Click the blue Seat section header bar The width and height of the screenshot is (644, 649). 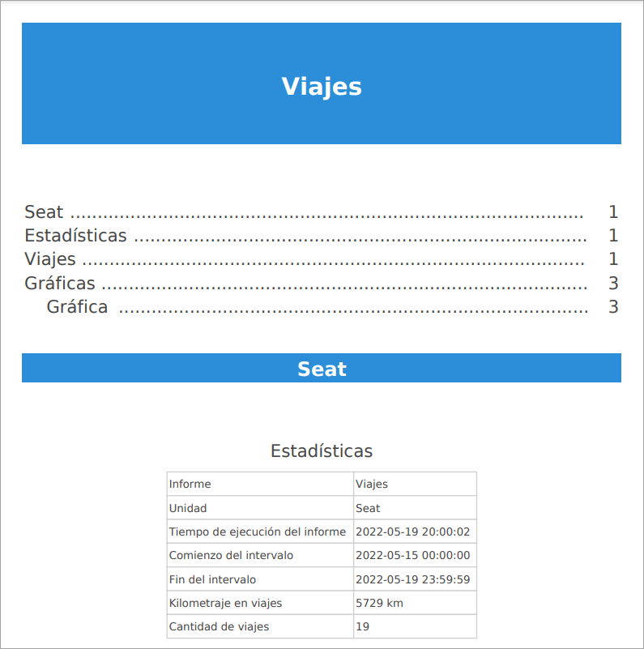[322, 369]
